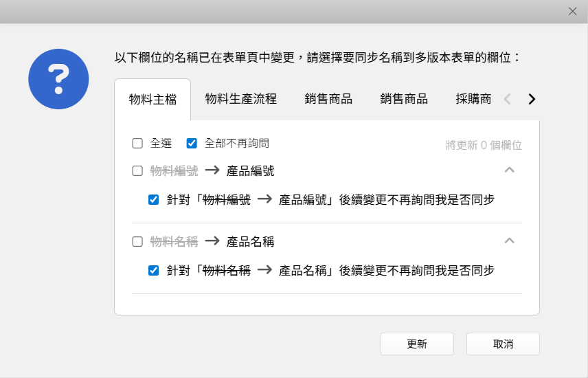Collapse the 物料名稱 → 產品名稱 section

click(x=509, y=241)
